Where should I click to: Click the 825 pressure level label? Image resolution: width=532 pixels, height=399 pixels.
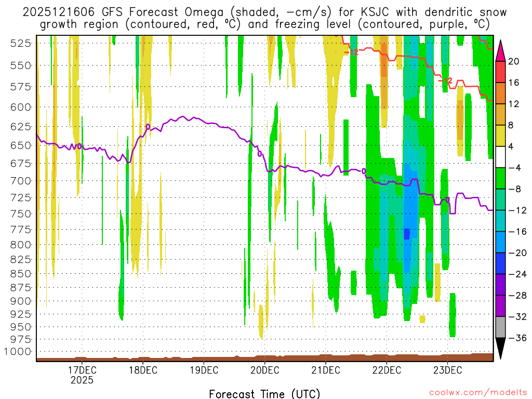20,260
